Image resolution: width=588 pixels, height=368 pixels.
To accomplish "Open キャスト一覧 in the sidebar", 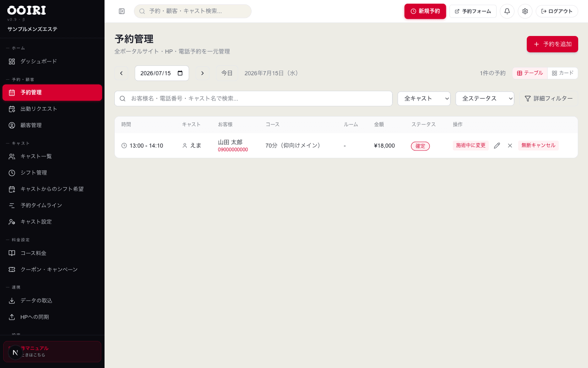I will pyautogui.click(x=52, y=156).
